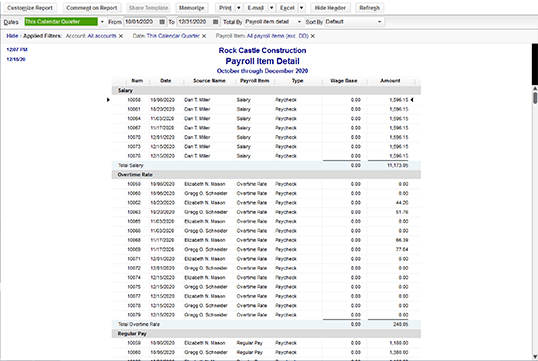Click the Type column header

(x=297, y=81)
